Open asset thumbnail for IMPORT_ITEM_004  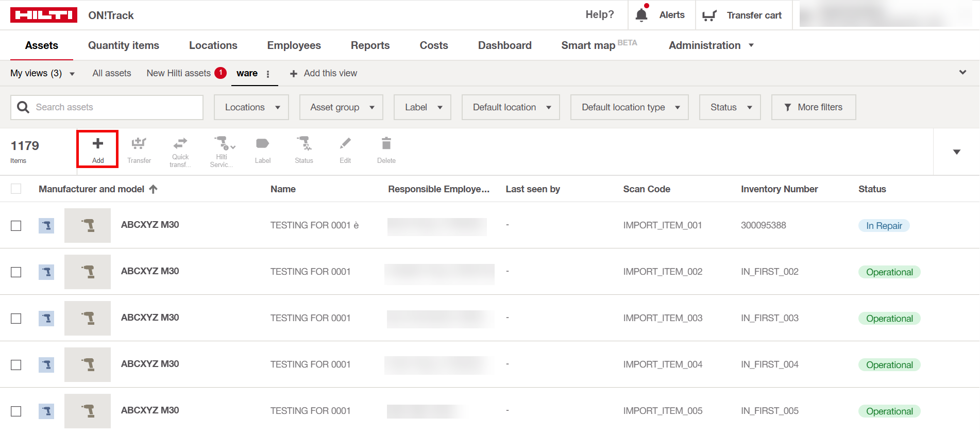coord(88,364)
